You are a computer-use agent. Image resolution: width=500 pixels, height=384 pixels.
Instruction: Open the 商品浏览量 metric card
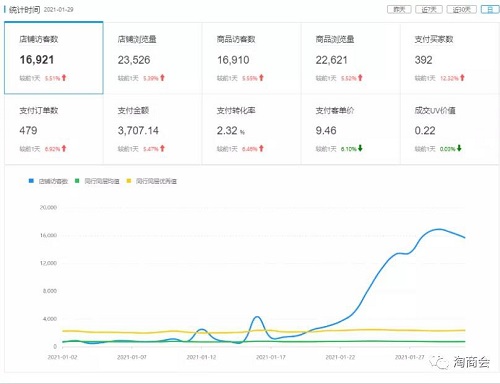[350, 58]
